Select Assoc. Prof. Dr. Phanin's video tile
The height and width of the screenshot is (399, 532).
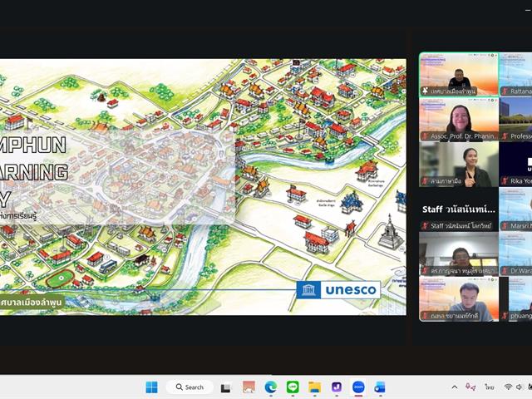pyautogui.click(x=459, y=119)
